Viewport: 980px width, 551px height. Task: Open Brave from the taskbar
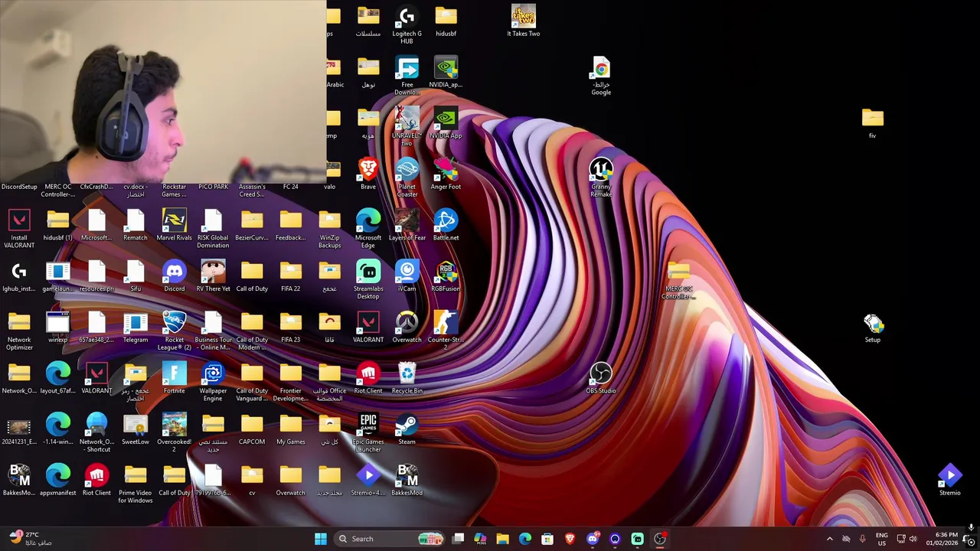(x=570, y=539)
